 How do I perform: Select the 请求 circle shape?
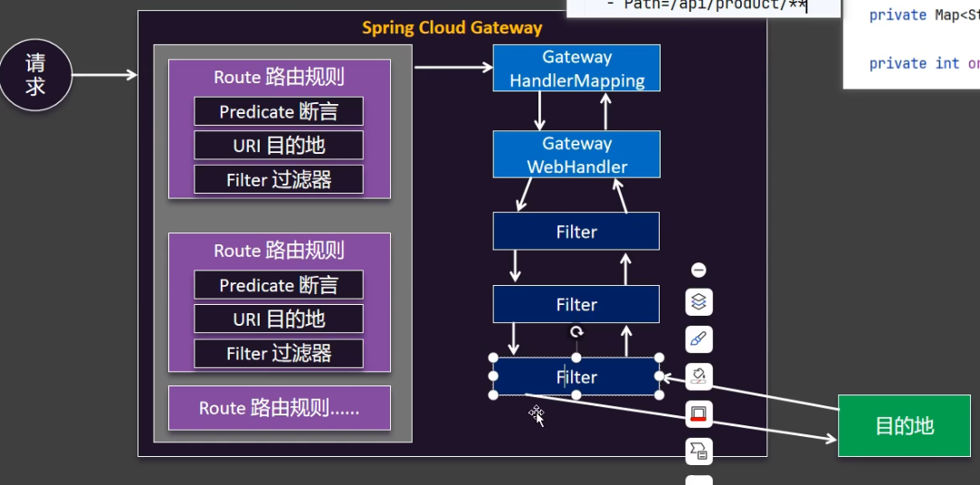pyautogui.click(x=35, y=75)
